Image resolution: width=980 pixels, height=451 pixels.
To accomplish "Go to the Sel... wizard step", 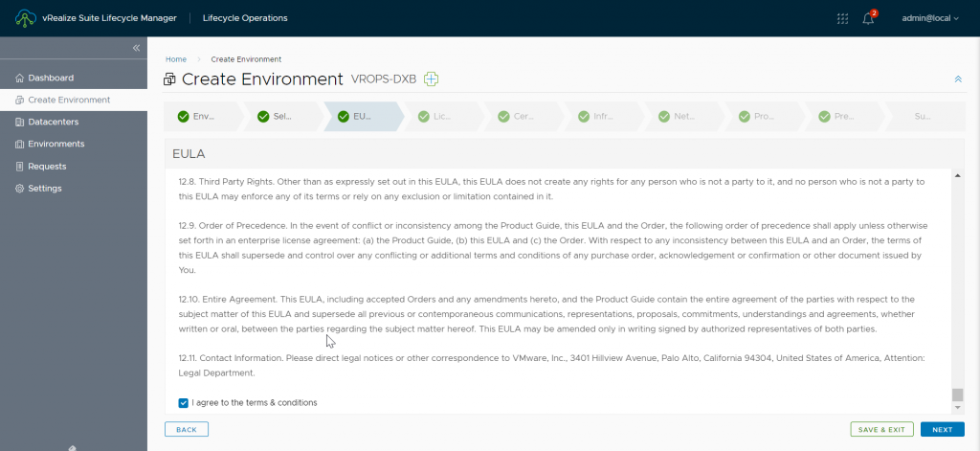I will pyautogui.click(x=282, y=117).
